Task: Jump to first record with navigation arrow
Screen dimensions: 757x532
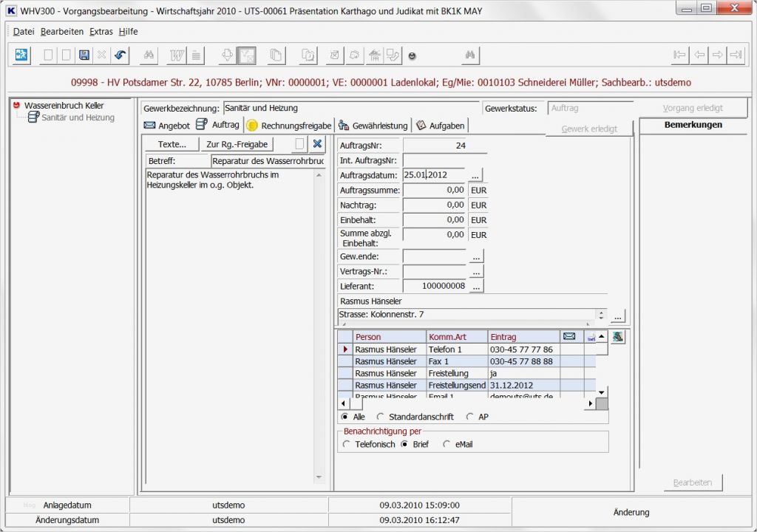Action: [x=679, y=55]
